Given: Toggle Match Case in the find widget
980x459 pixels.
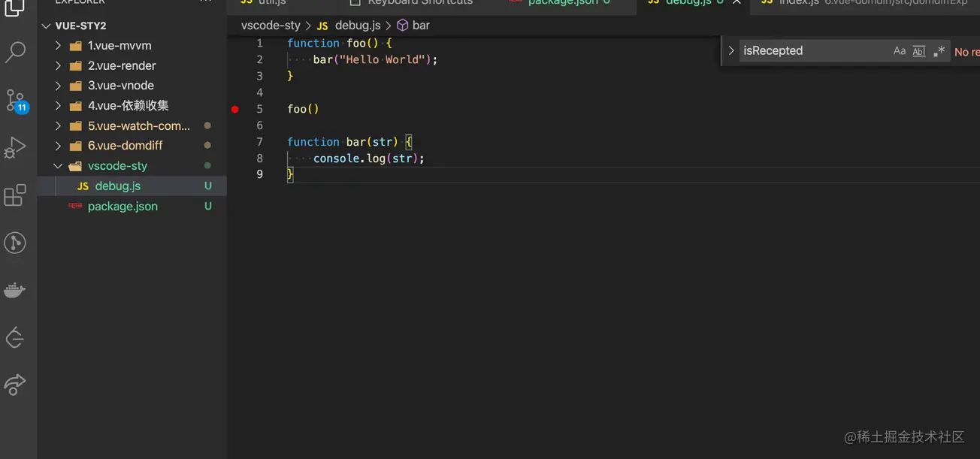Looking at the screenshot, I should point(899,51).
